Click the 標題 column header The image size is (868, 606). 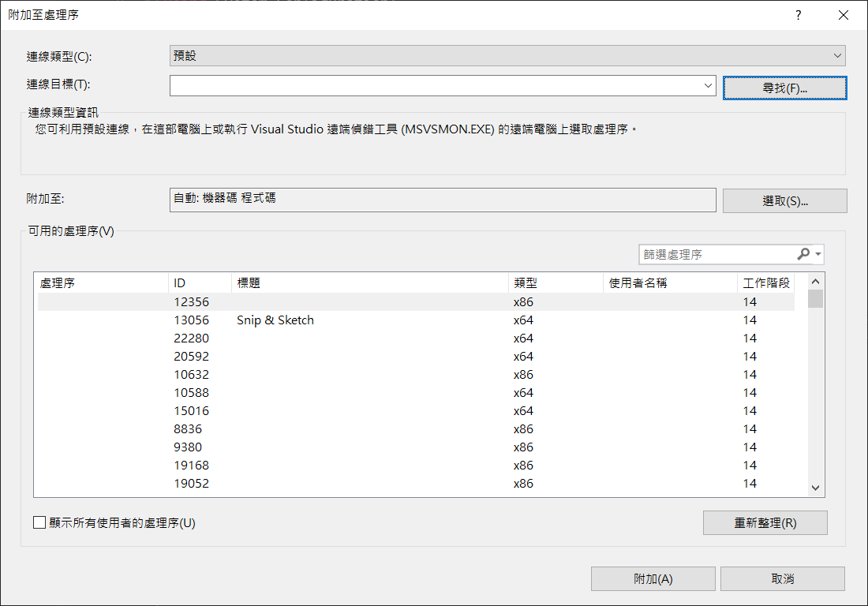click(369, 282)
